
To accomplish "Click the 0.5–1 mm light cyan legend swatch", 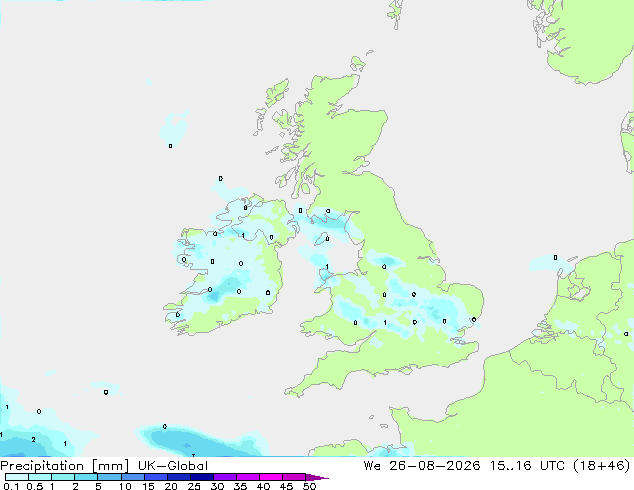I will [40, 477].
